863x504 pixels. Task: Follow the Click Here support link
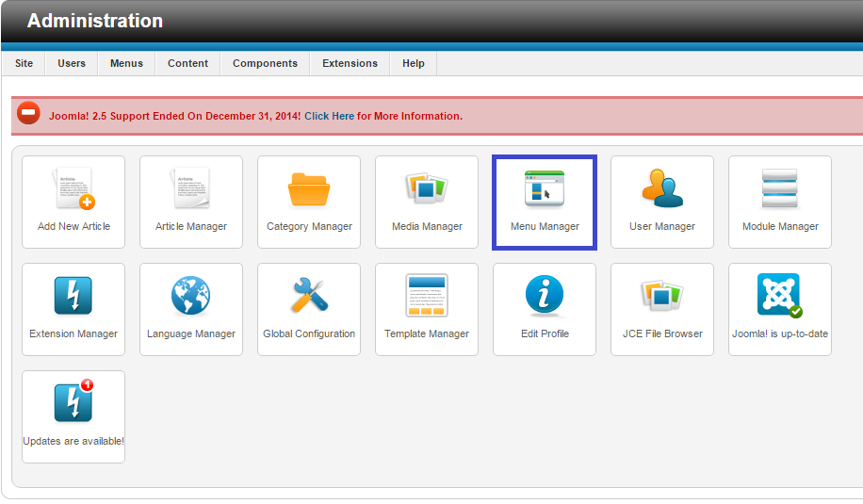pyautogui.click(x=329, y=116)
